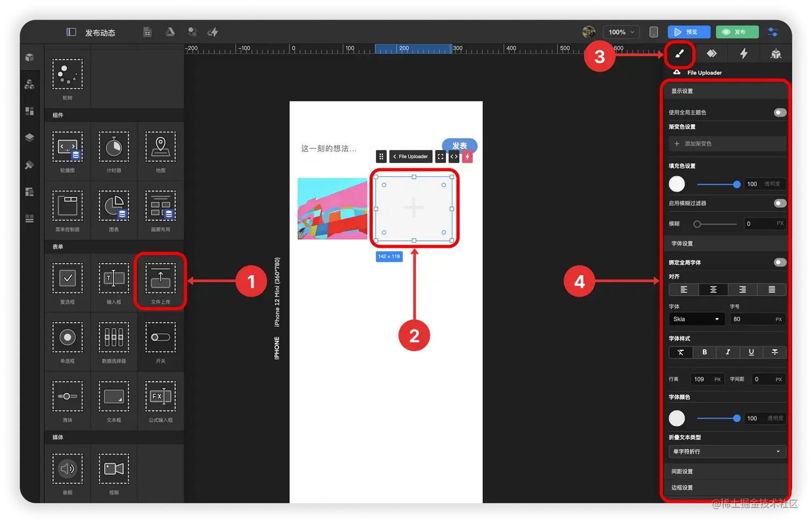Open the mobile device preview icon
This screenshot has height=523, width=812.
pyautogui.click(x=654, y=32)
